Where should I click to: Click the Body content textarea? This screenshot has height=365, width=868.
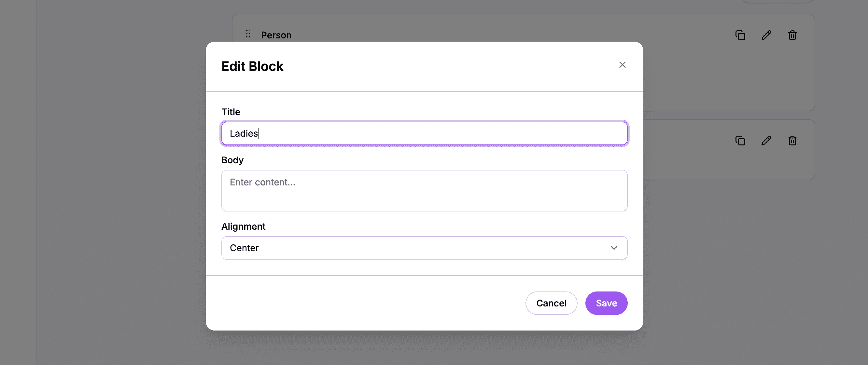(424, 191)
